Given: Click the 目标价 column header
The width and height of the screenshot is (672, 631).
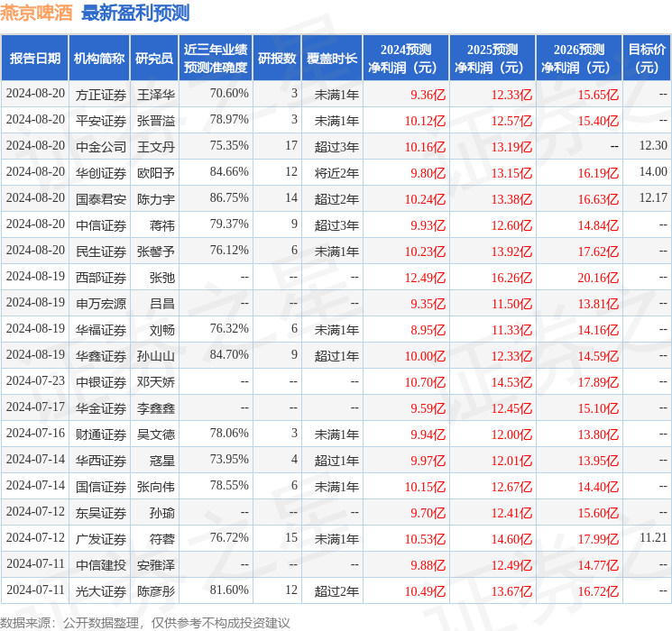Looking at the screenshot, I should (x=646, y=59).
